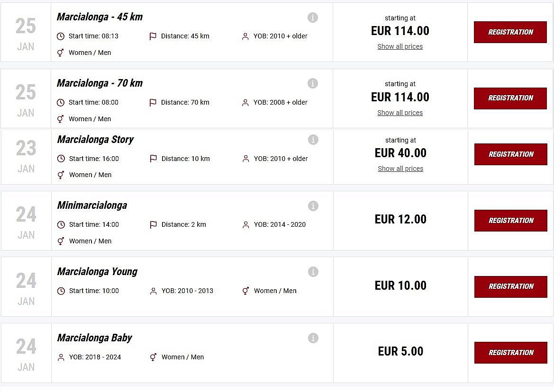Expand all prices for Marcialonga 70 km

click(400, 113)
